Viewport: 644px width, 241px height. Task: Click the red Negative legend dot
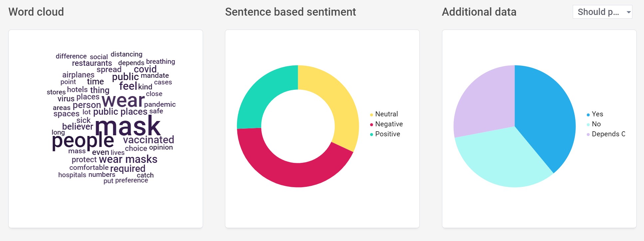371,125
